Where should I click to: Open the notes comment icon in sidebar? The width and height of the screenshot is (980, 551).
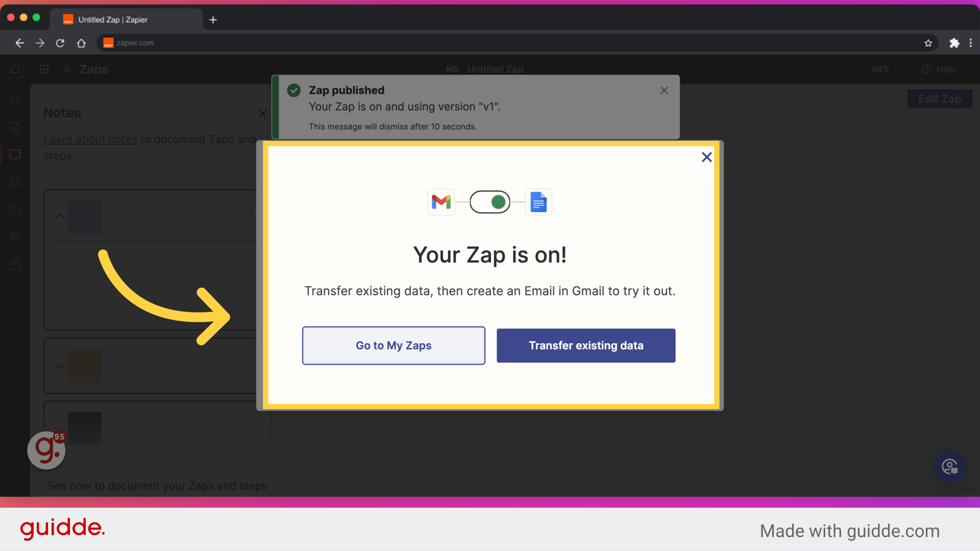(15, 155)
